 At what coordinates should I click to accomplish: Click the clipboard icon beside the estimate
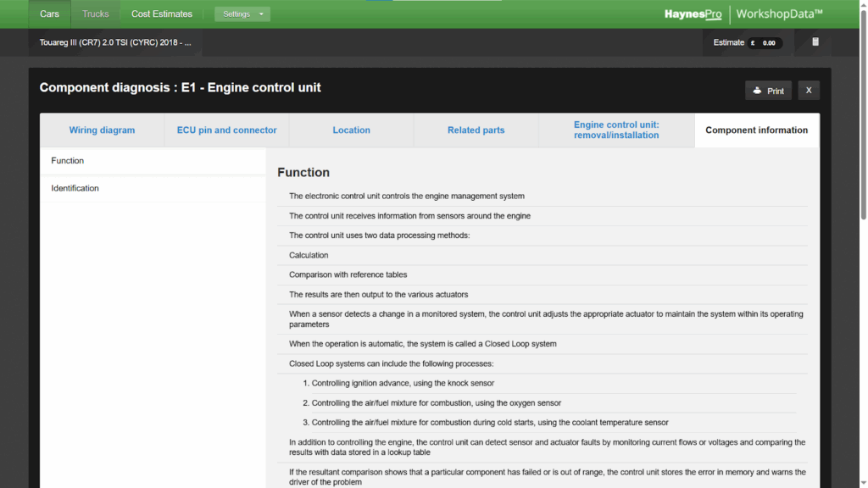click(815, 42)
